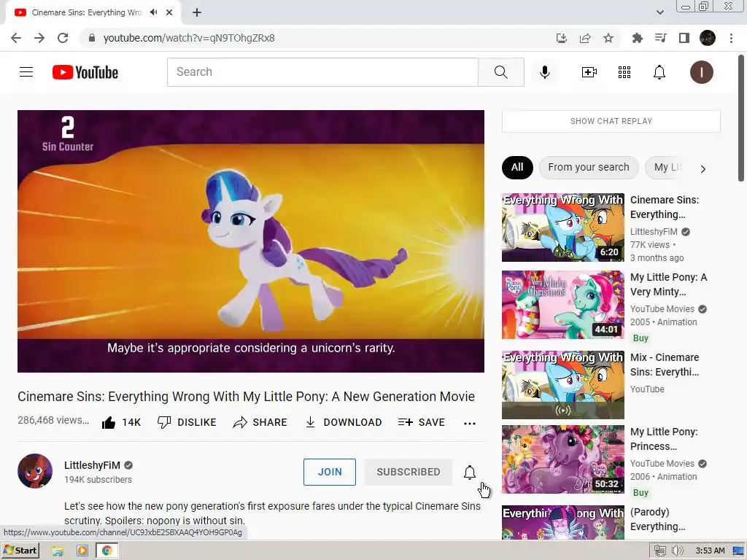Image resolution: width=747 pixels, height=560 pixels.
Task: Click the Buy badge under A Very Minty
Action: [x=640, y=338]
